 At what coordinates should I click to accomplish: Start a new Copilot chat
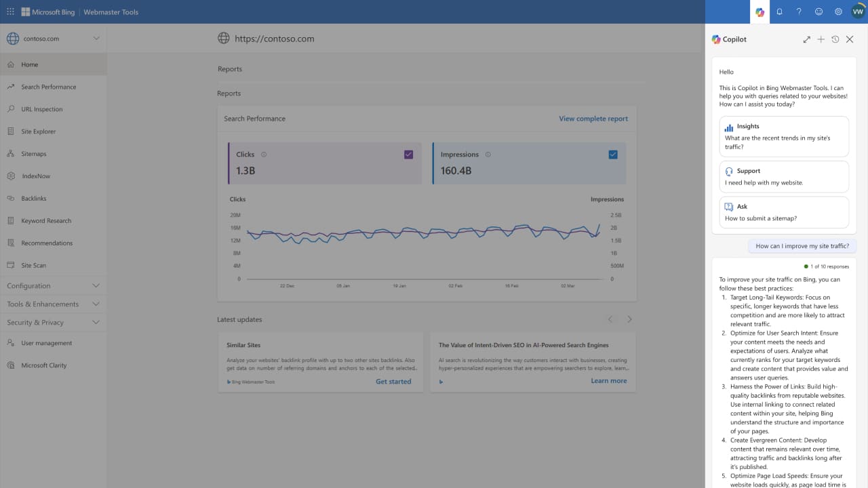click(821, 39)
